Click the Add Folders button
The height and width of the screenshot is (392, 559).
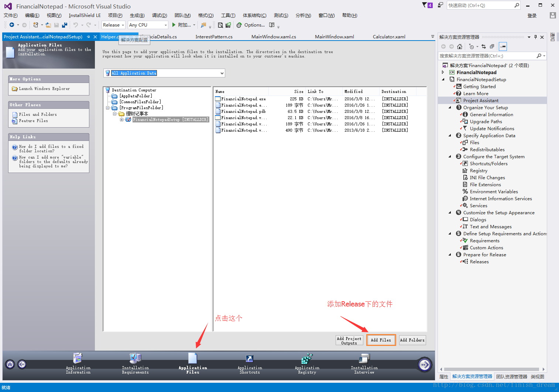(412, 340)
